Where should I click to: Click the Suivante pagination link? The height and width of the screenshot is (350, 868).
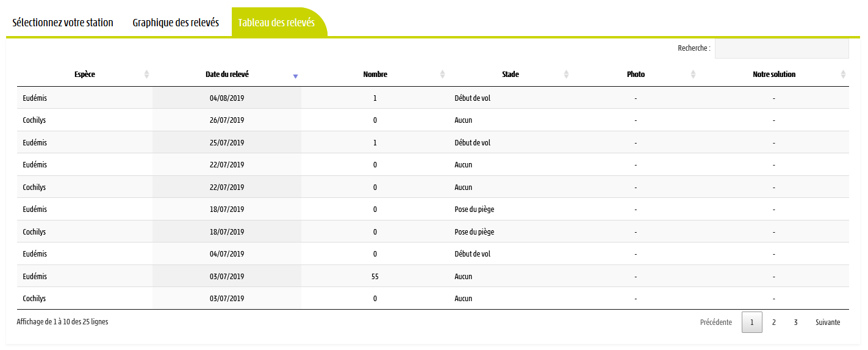tap(828, 322)
